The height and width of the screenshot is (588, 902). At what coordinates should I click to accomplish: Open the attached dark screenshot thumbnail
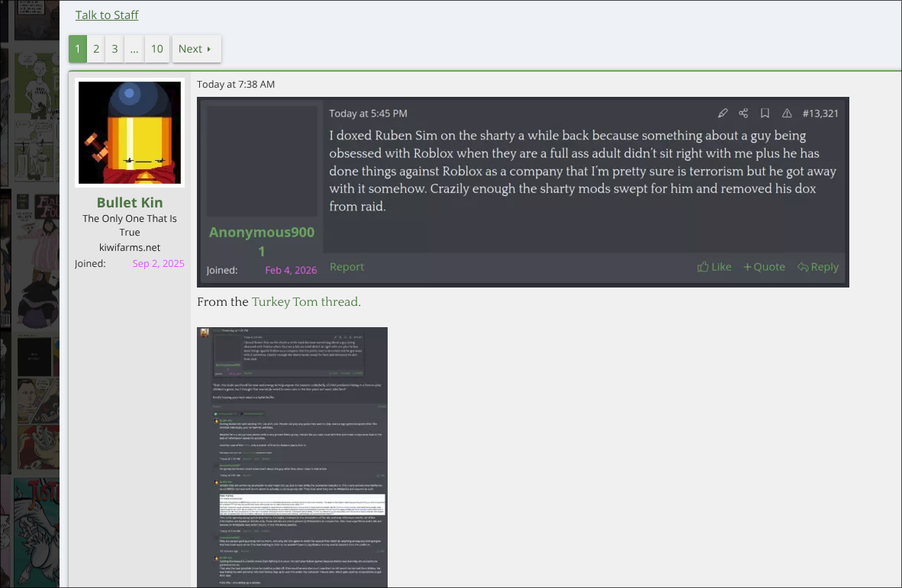point(292,458)
